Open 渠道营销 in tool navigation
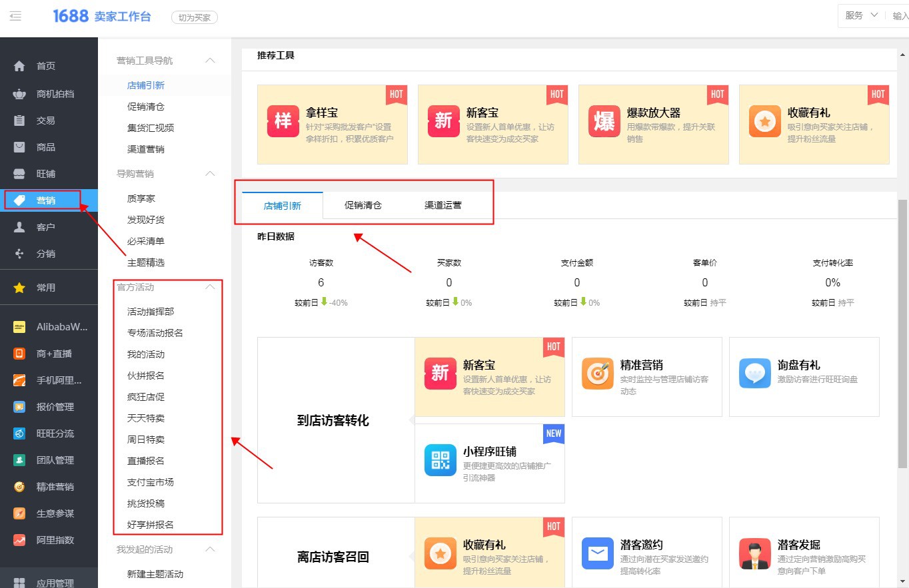This screenshot has width=909, height=588. click(x=146, y=149)
